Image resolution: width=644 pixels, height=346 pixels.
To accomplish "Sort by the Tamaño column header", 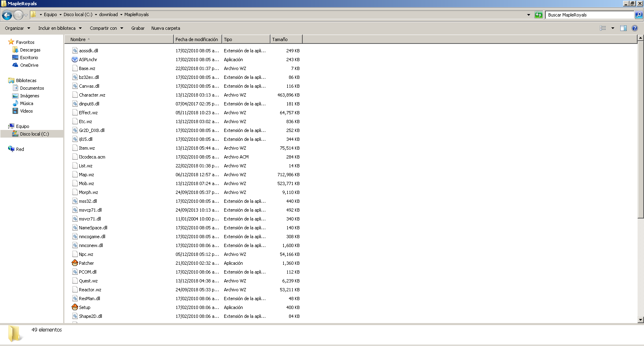I will [x=286, y=39].
